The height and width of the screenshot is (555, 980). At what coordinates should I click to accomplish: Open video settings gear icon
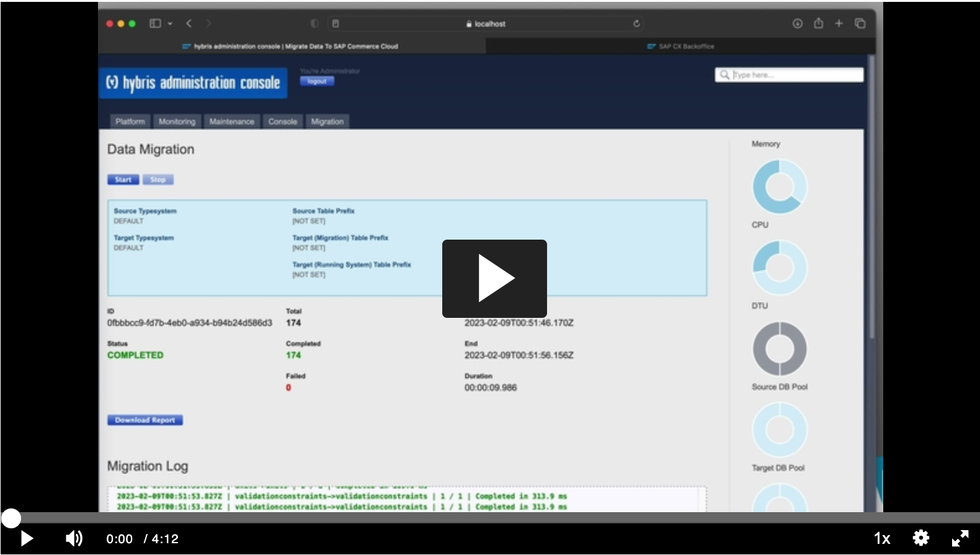click(921, 538)
